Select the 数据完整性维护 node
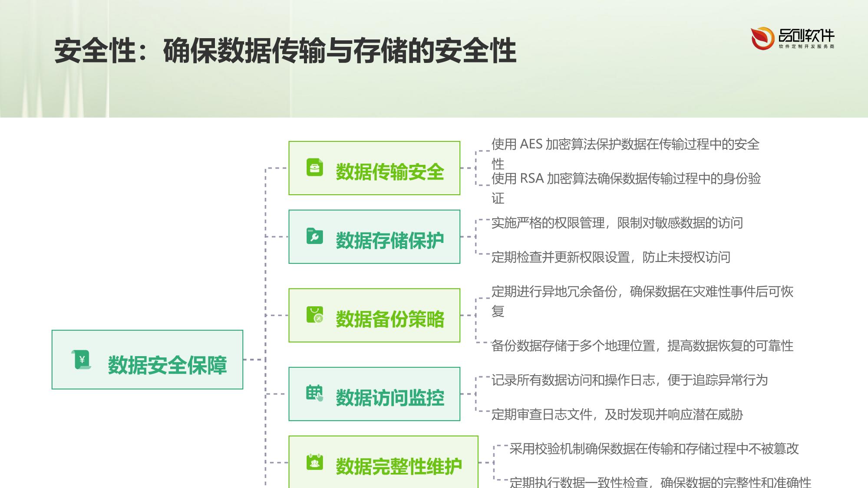868x488 pixels. click(x=383, y=462)
